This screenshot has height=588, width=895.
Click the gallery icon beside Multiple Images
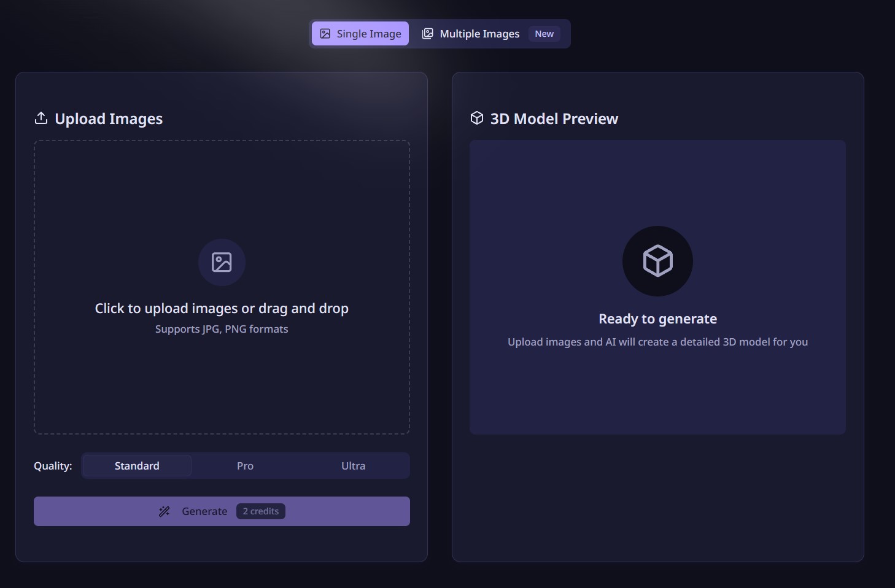tap(428, 34)
